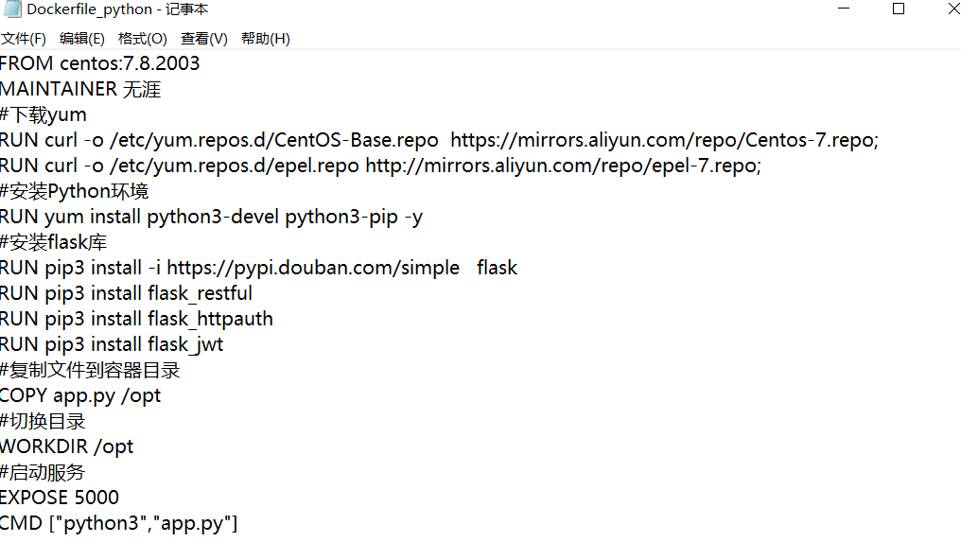This screenshot has height=560, width=961.
Task: Maximize the Notepad window
Action: tap(899, 9)
